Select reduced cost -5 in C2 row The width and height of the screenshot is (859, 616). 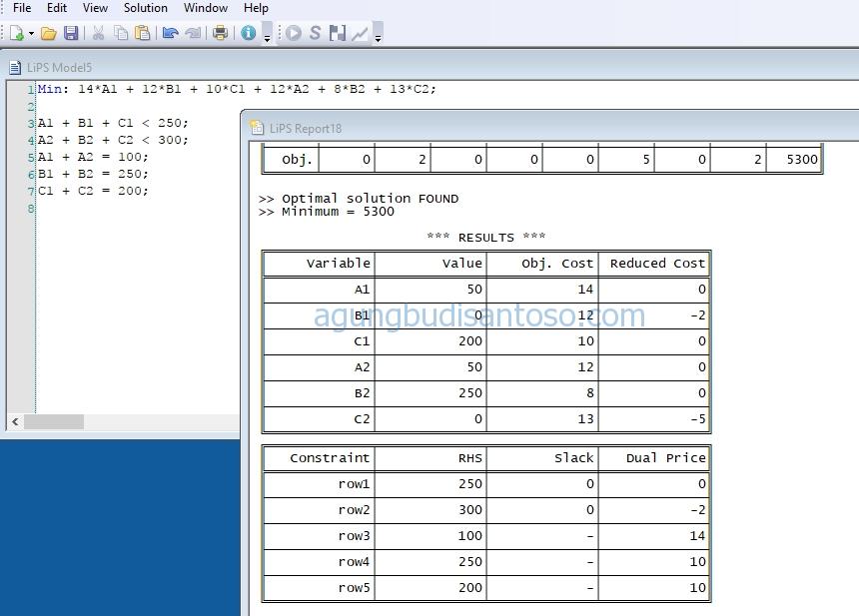(653, 419)
